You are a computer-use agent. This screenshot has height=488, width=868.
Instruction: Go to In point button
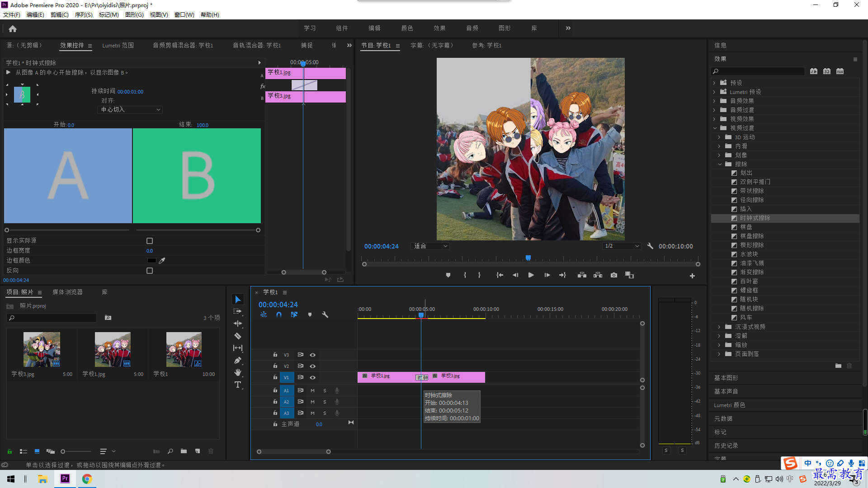(x=500, y=275)
